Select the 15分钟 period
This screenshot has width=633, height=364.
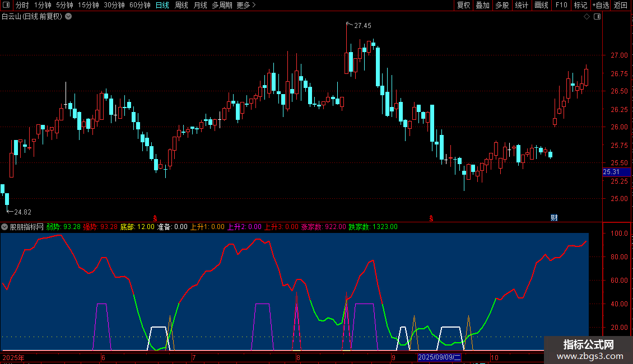tap(89, 5)
